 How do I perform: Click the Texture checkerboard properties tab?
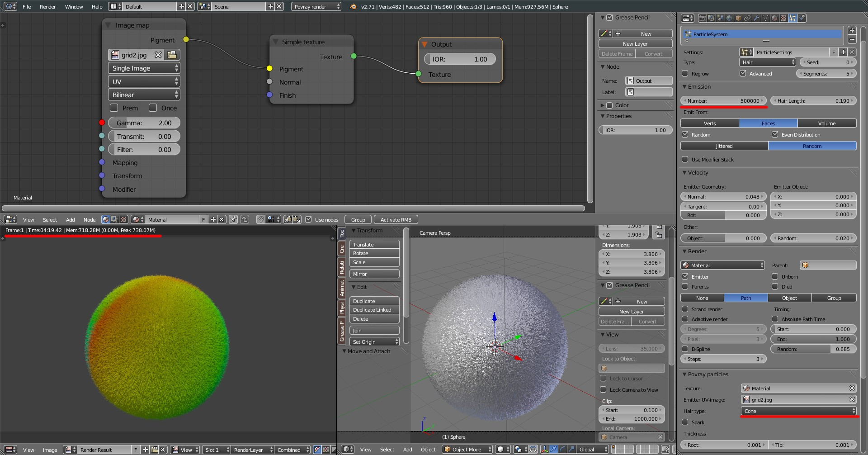pyautogui.click(x=783, y=18)
